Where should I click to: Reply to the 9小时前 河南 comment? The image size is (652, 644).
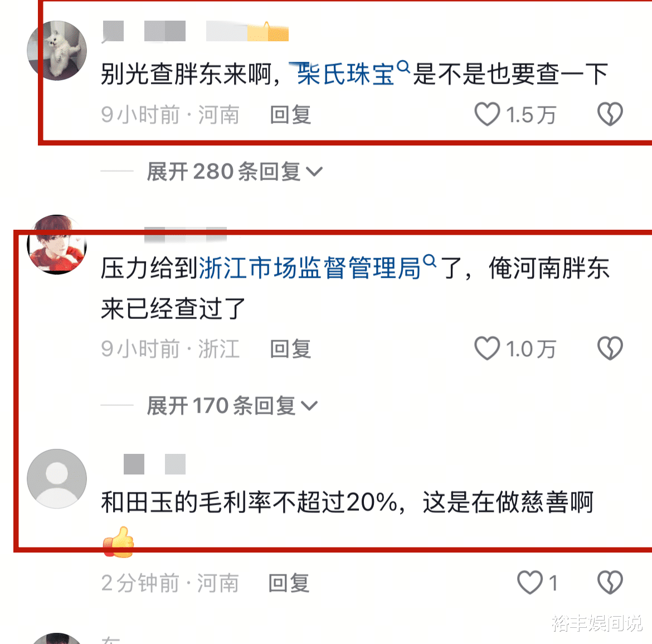click(x=290, y=114)
